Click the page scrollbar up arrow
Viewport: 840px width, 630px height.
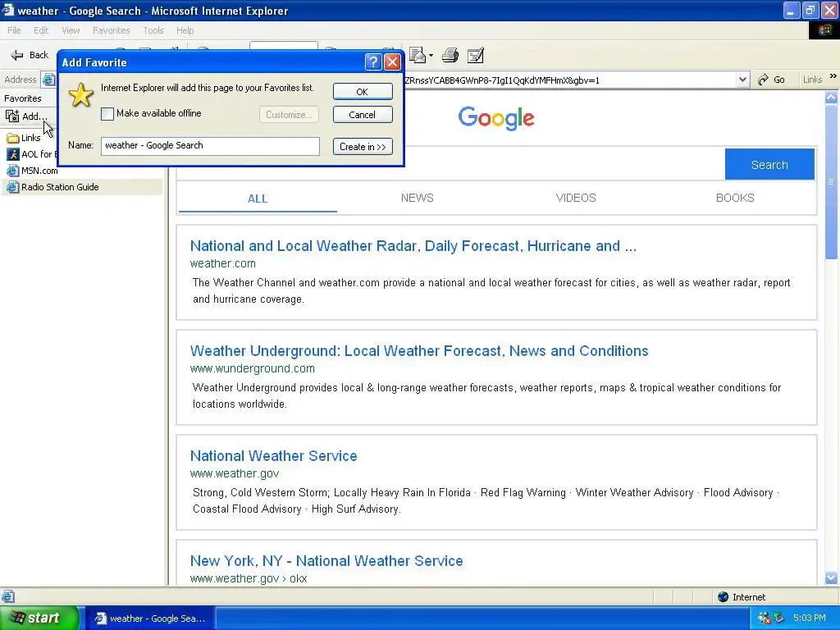pyautogui.click(x=831, y=97)
